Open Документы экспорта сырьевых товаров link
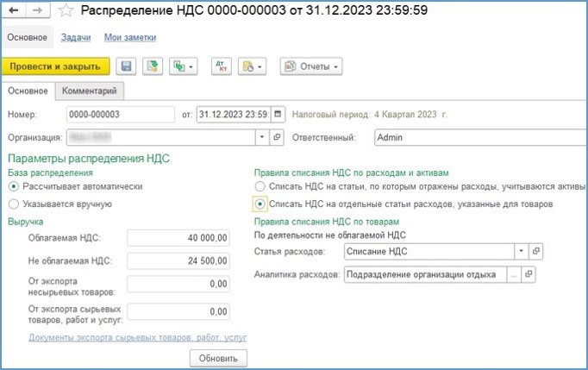588x370 pixels. point(138,337)
